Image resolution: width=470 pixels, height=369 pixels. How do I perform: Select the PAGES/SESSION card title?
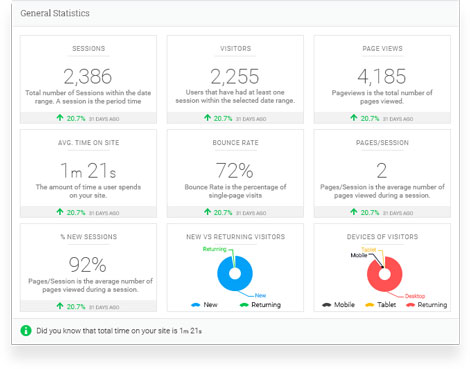[x=382, y=143]
